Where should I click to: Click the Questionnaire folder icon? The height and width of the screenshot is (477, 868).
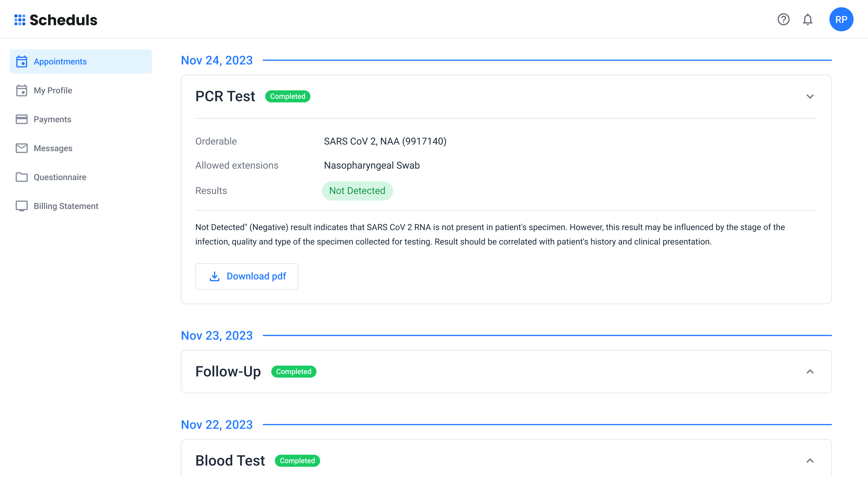coord(21,177)
